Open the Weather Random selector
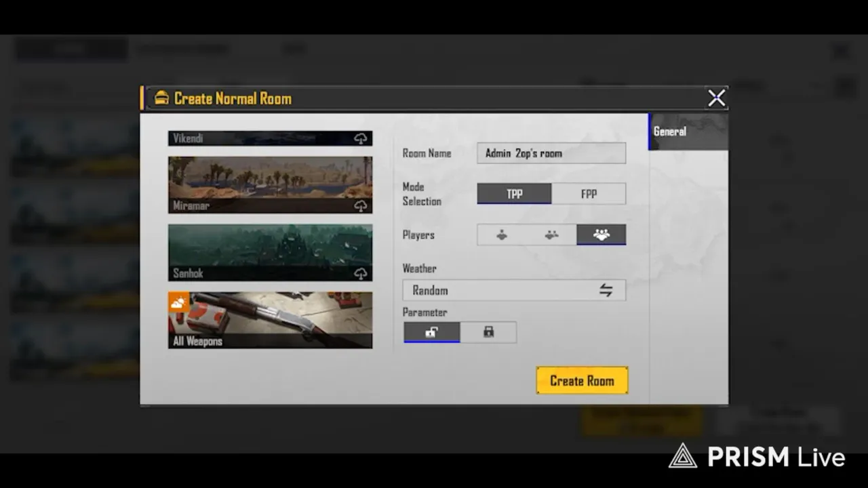 tap(514, 290)
